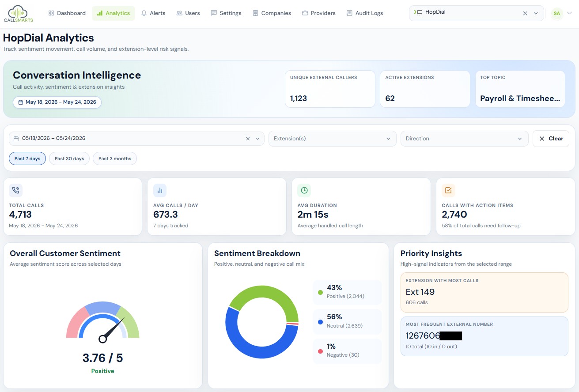Select the Analytics nav item

click(x=114, y=13)
